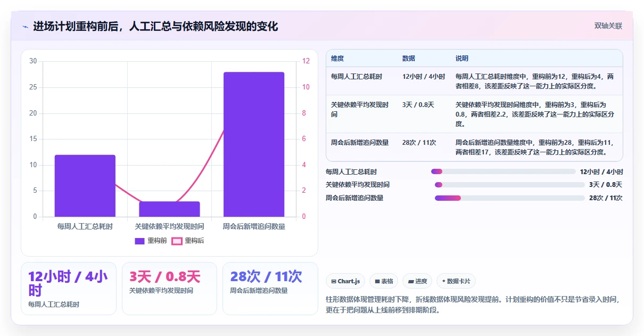Click the 周会后新增追问数量 progress bar
This screenshot has height=336, width=644.
pyautogui.click(x=510, y=198)
